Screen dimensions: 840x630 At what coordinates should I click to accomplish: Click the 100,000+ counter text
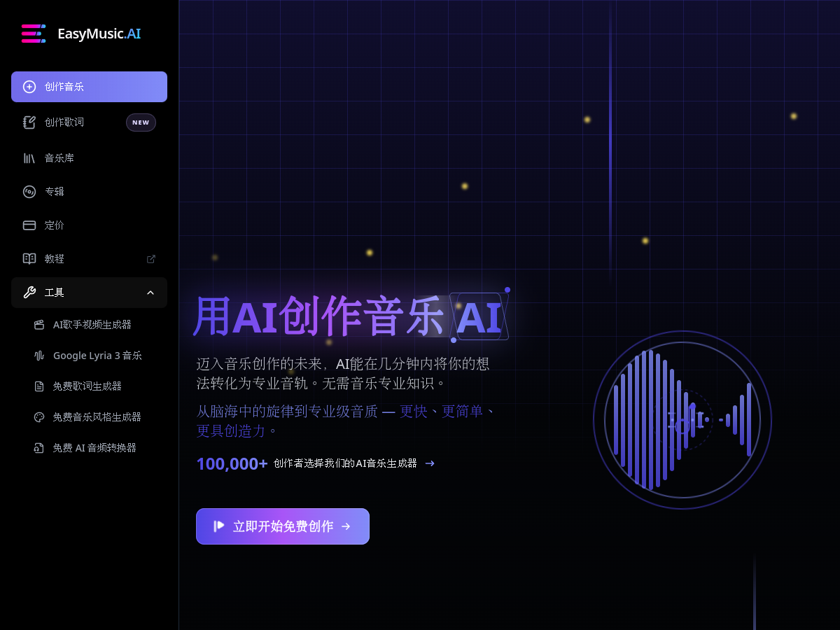tap(232, 463)
